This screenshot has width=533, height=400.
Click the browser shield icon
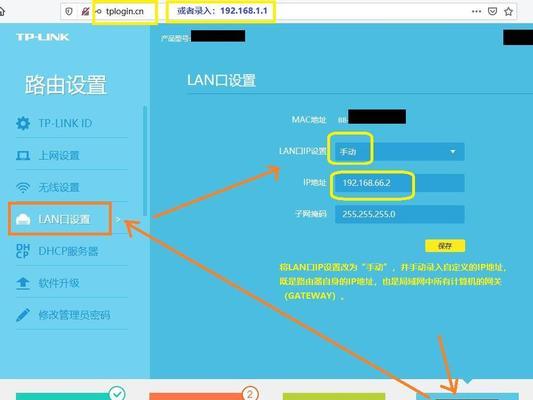tap(69, 11)
